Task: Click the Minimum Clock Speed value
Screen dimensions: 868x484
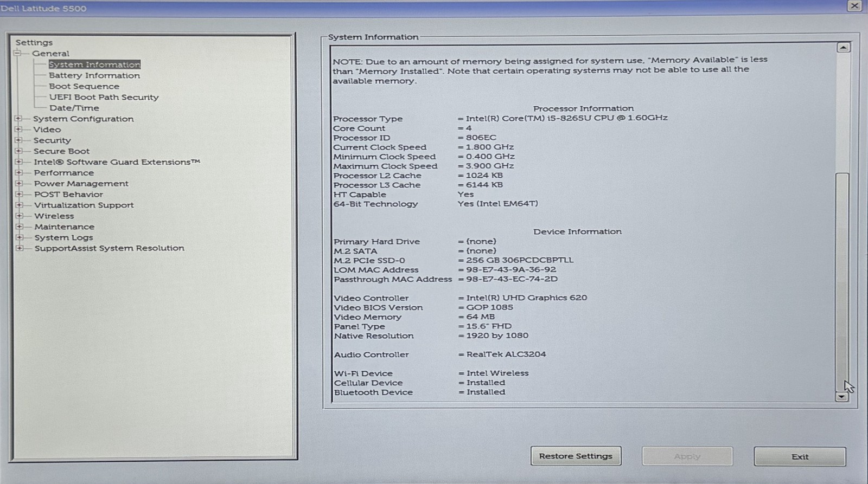Action: tap(490, 157)
